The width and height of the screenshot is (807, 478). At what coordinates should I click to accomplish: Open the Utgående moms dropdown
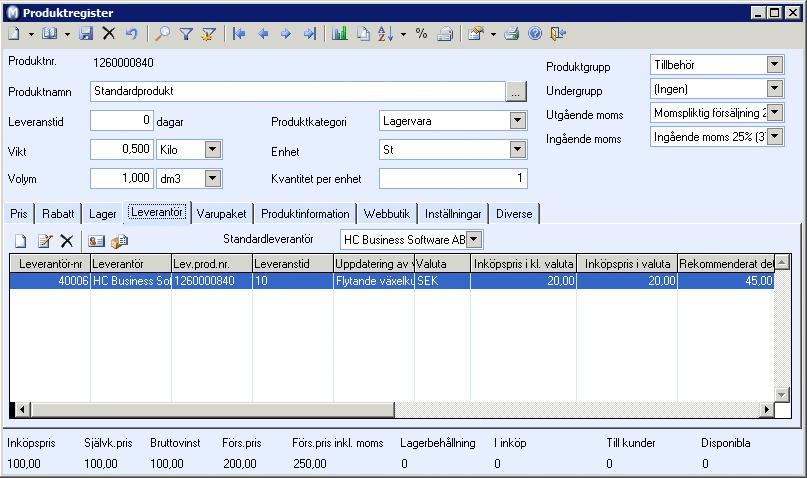click(775, 112)
